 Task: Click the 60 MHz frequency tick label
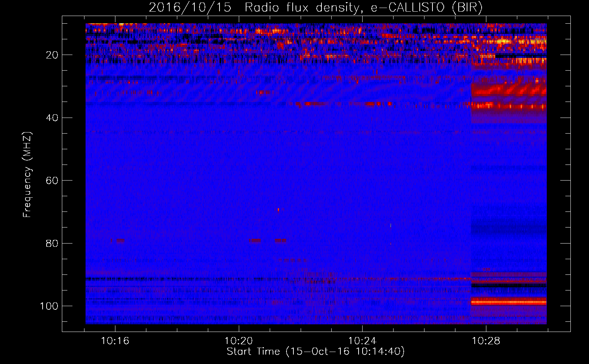click(x=52, y=181)
